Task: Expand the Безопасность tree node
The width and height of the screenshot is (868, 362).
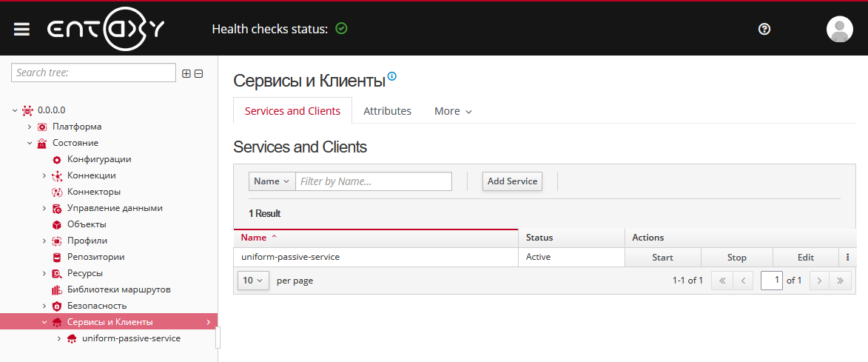Action: [44, 306]
